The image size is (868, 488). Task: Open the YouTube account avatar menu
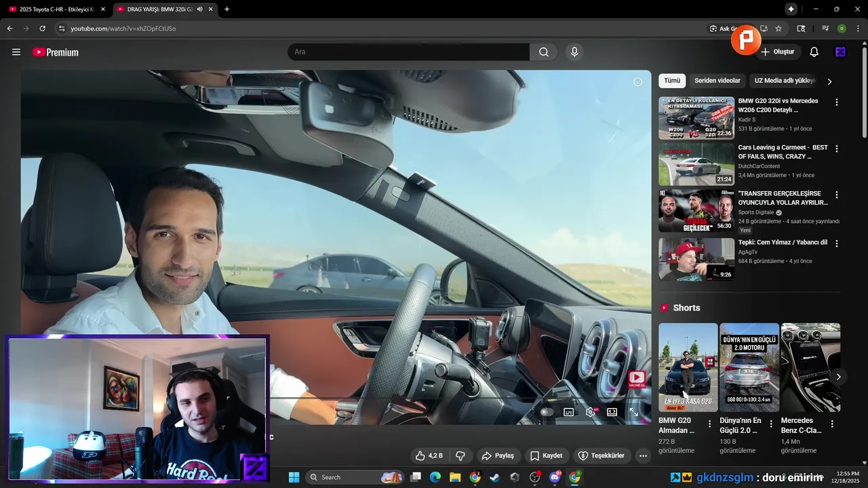pyautogui.click(x=841, y=52)
